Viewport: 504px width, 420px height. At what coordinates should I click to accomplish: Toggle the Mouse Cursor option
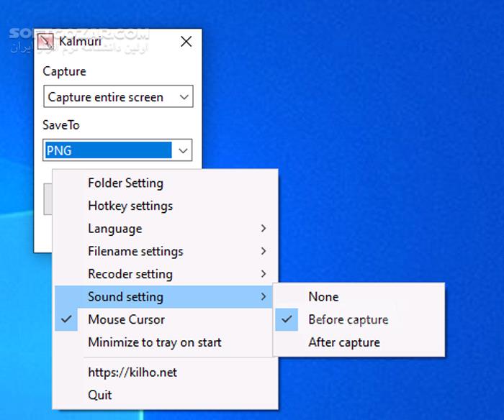pos(126,320)
